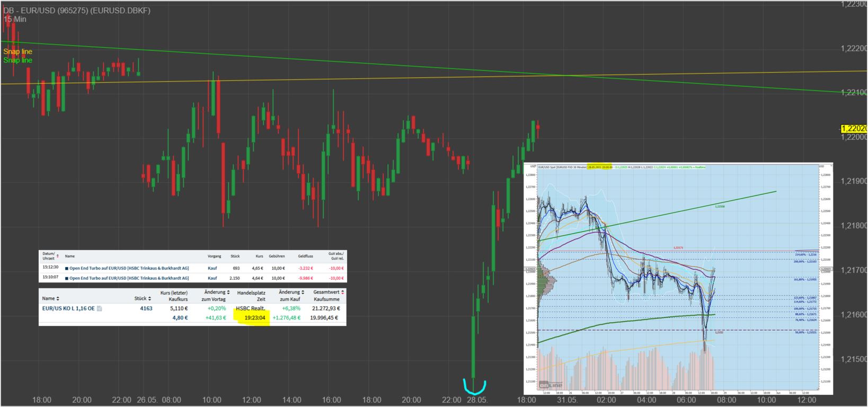Sort transactions by Datum/Uhrzeit arrows
The image size is (868, 407).
tap(58, 256)
